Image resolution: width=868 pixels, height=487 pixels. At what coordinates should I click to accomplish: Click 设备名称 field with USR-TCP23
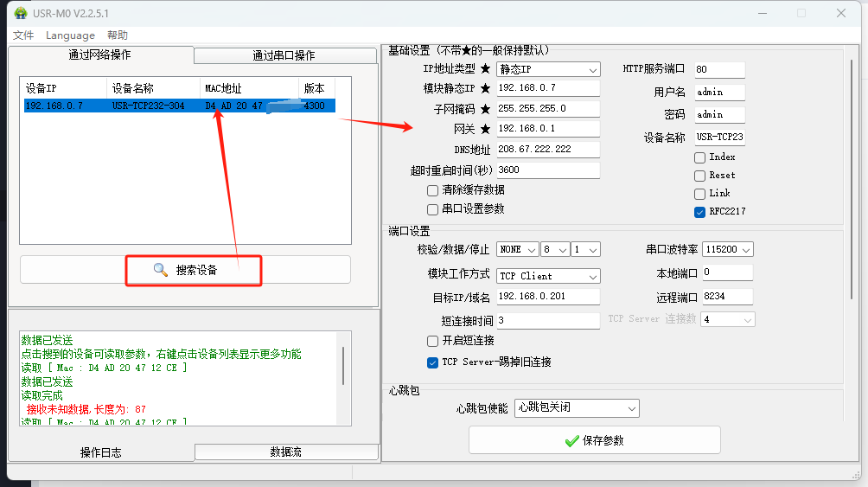coord(719,137)
